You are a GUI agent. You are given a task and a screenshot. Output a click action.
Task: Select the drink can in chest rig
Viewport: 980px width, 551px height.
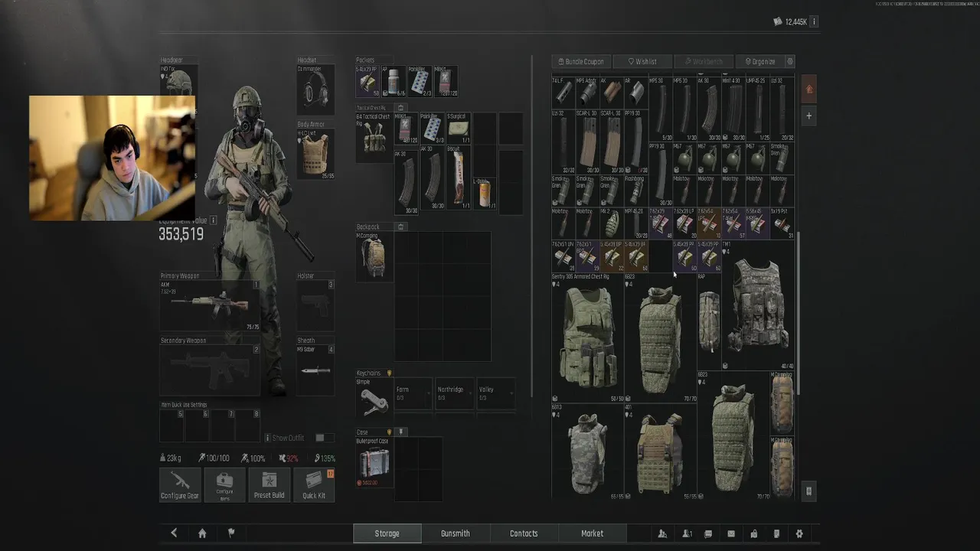coord(484,194)
